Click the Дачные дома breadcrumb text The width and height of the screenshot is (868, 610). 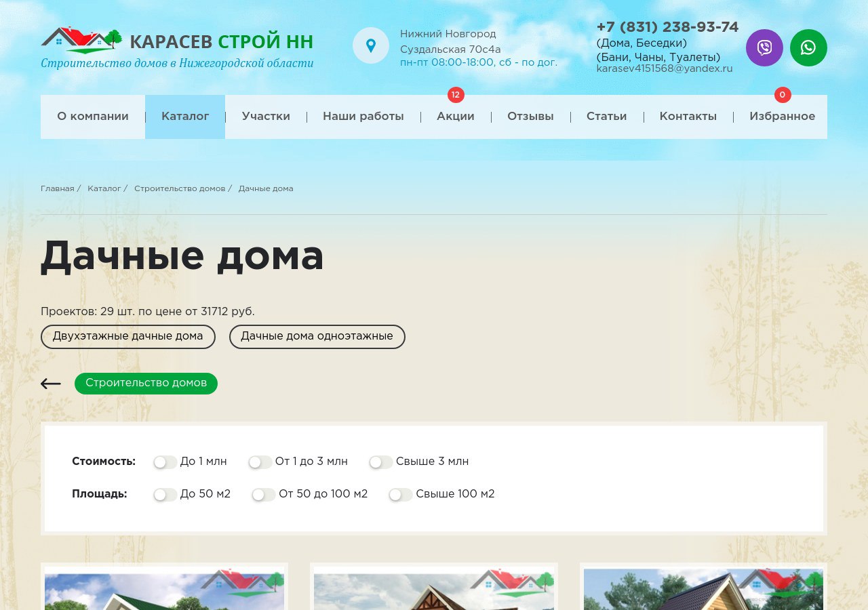coord(266,188)
